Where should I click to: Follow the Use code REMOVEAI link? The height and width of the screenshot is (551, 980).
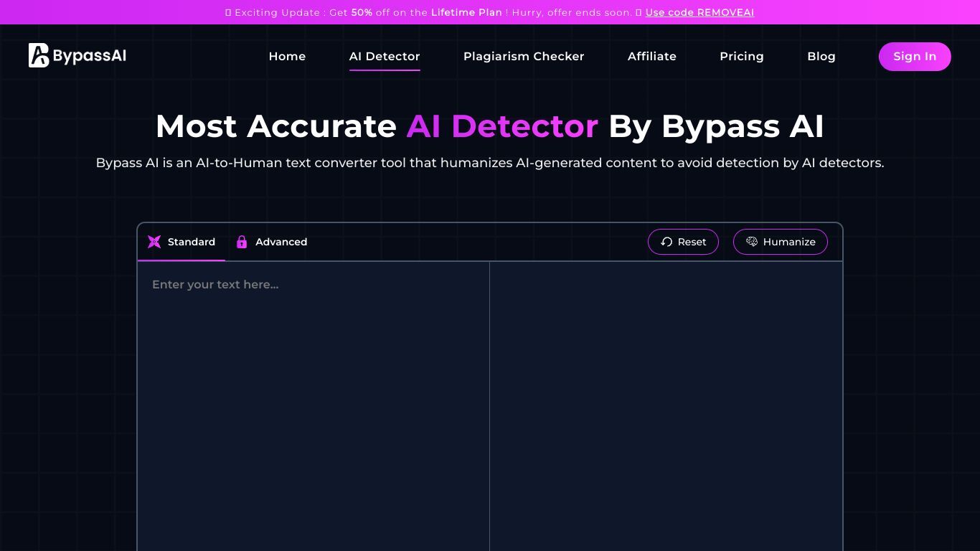pyautogui.click(x=699, y=12)
